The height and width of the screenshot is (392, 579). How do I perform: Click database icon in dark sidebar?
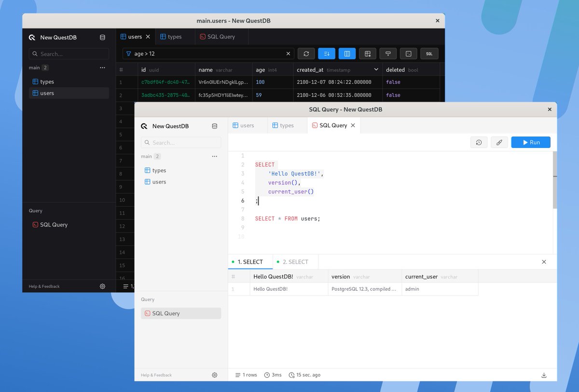click(x=102, y=37)
